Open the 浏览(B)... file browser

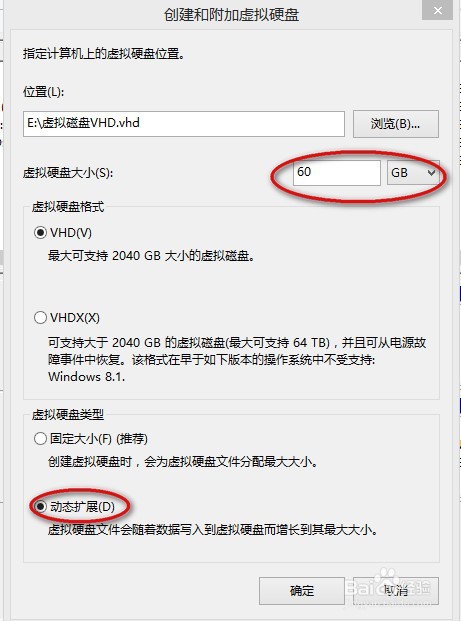pyautogui.click(x=396, y=124)
